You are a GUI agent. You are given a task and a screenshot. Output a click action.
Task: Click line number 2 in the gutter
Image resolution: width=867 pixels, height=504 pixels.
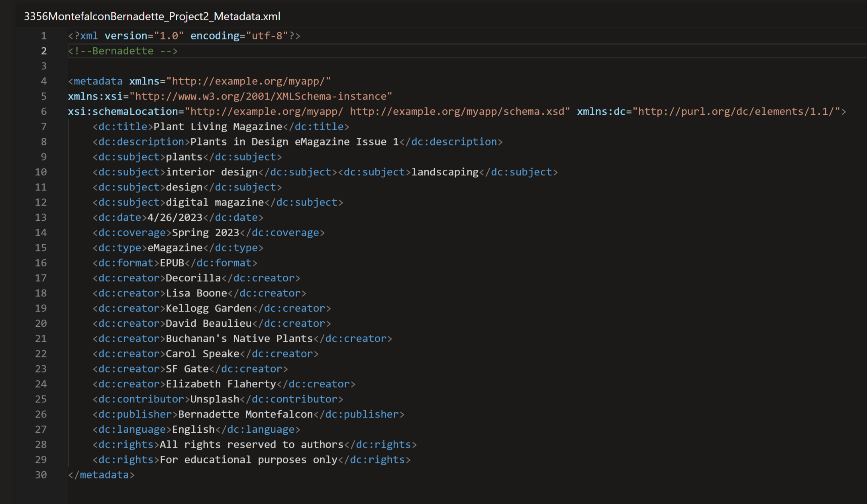pyautogui.click(x=44, y=51)
